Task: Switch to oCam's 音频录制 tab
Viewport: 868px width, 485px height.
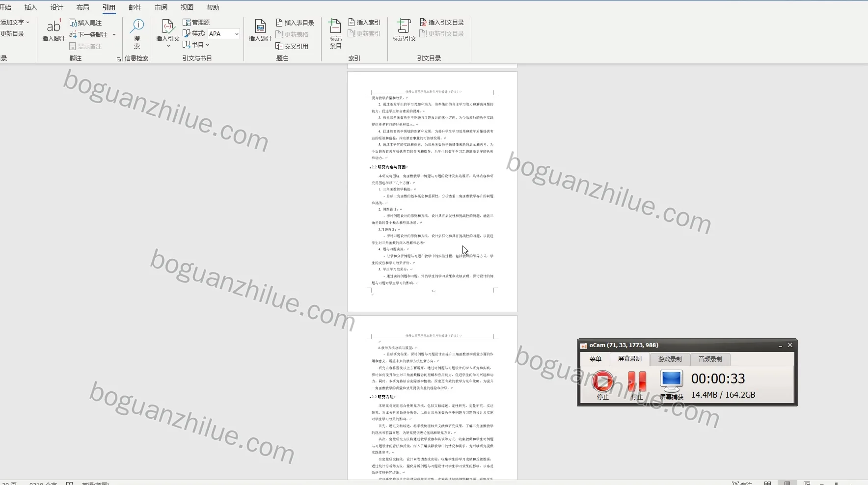Action: [x=710, y=359]
